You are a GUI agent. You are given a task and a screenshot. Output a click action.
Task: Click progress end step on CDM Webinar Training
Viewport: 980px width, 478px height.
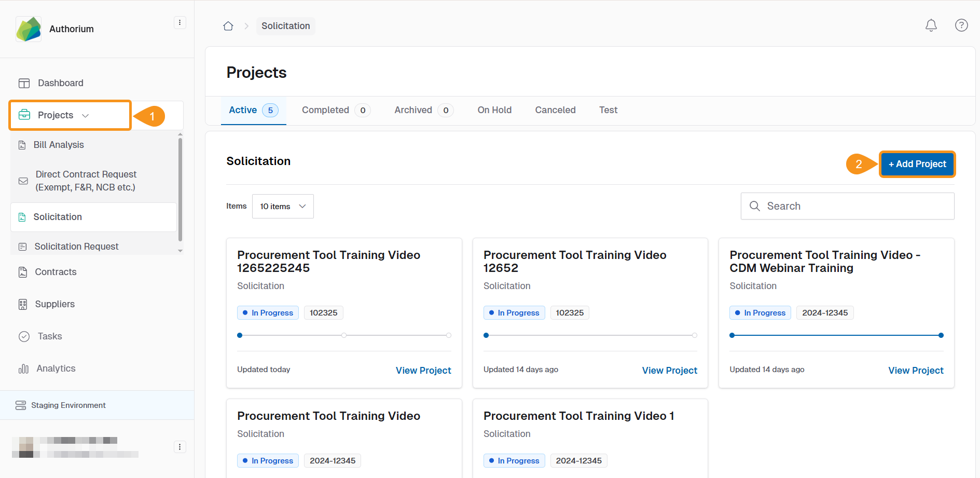[941, 335]
